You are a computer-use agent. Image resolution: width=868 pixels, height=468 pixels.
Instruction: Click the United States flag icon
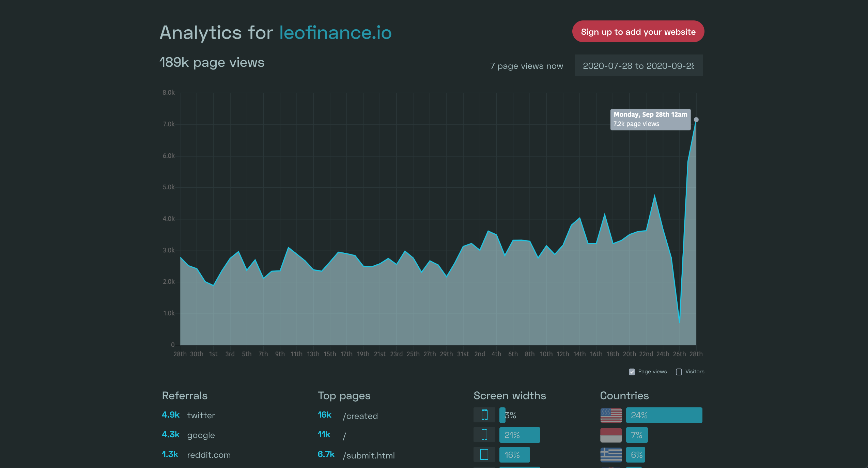tap(611, 415)
